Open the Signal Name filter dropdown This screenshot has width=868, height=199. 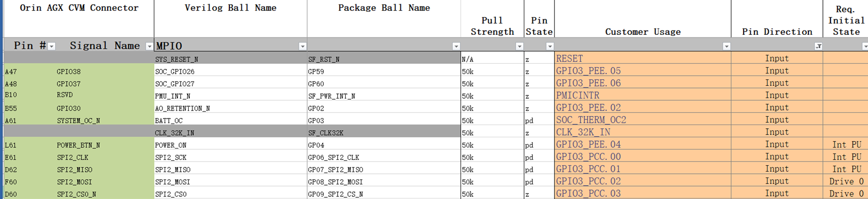149,47
